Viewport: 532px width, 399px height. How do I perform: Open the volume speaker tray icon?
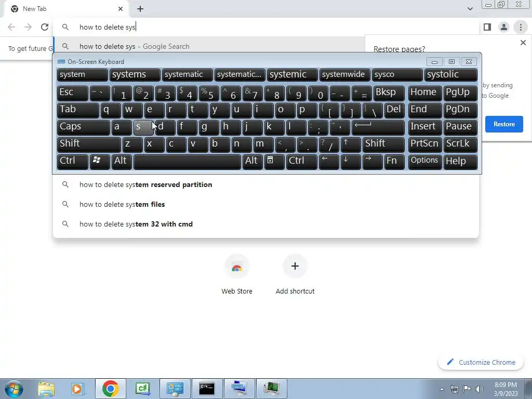479,389
